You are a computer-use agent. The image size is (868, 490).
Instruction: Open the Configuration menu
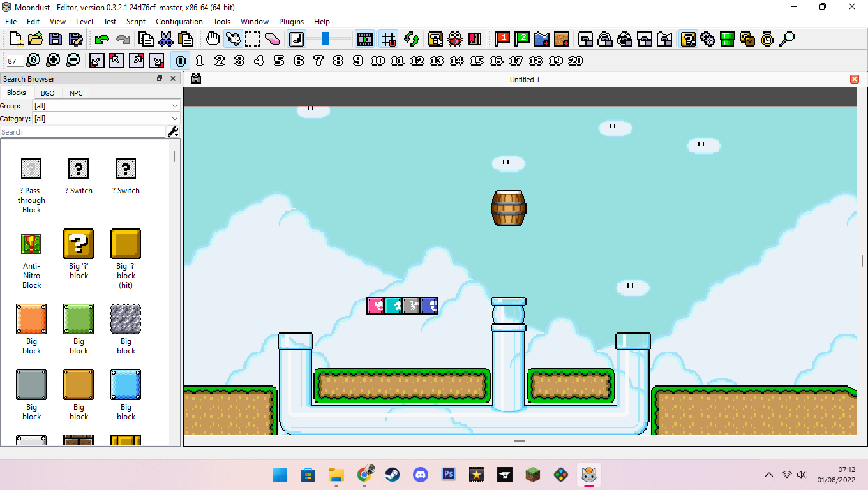pos(179,21)
